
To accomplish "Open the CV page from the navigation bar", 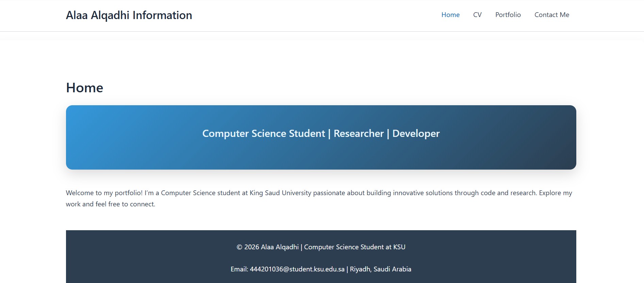I will (x=477, y=15).
